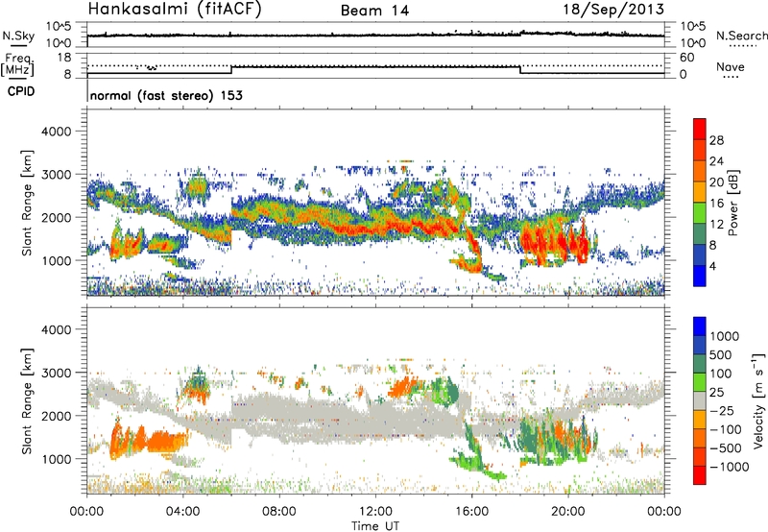Select 'Slant Range [km]' label of velocity panel
This screenshot has height=532, width=768.
pyautogui.click(x=27, y=400)
